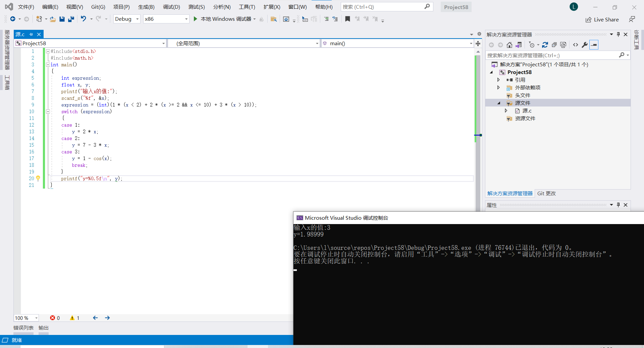Collapse the 源文件 folder node

coord(499,103)
